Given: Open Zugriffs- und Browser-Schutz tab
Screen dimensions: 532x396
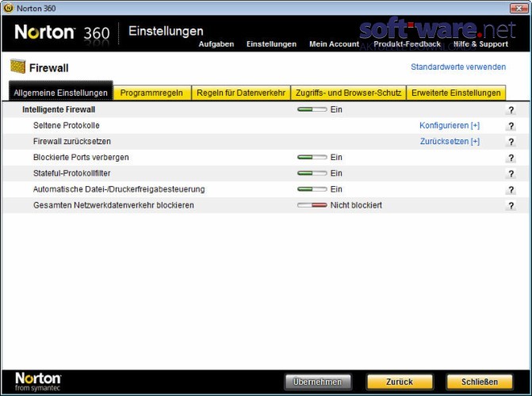Looking at the screenshot, I should coord(348,93).
